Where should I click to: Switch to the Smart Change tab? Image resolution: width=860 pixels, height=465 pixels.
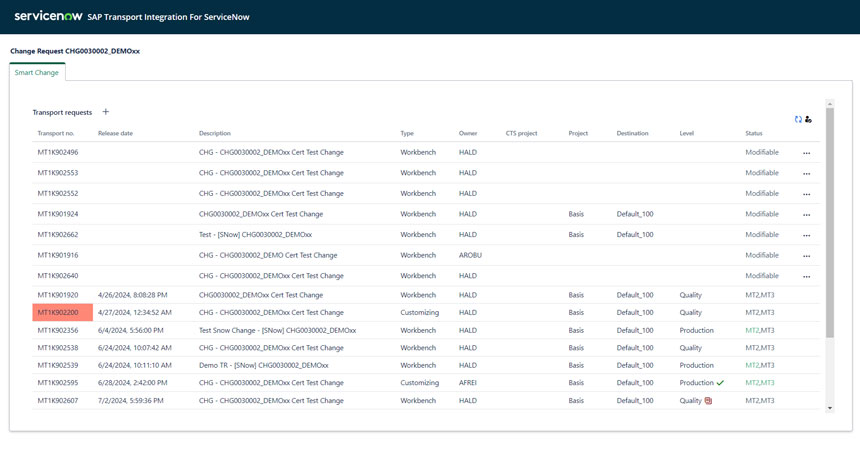tap(37, 72)
